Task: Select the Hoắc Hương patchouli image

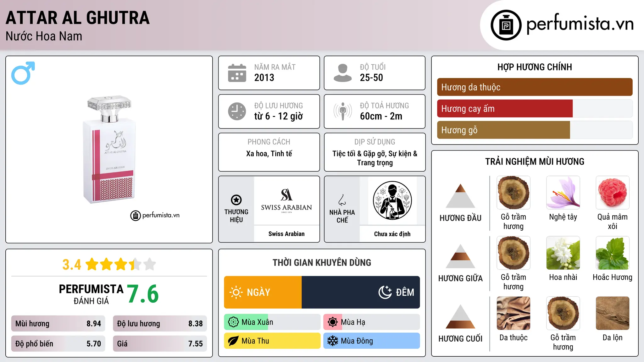Action: [x=613, y=253]
